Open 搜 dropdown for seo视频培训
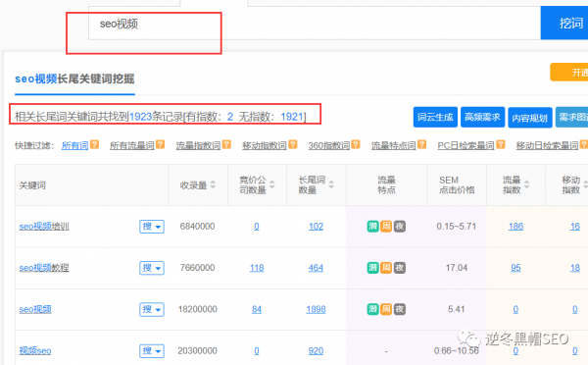588x365 pixels. coord(152,227)
